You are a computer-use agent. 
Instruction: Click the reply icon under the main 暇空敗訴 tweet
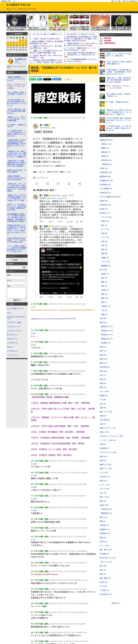37,184
